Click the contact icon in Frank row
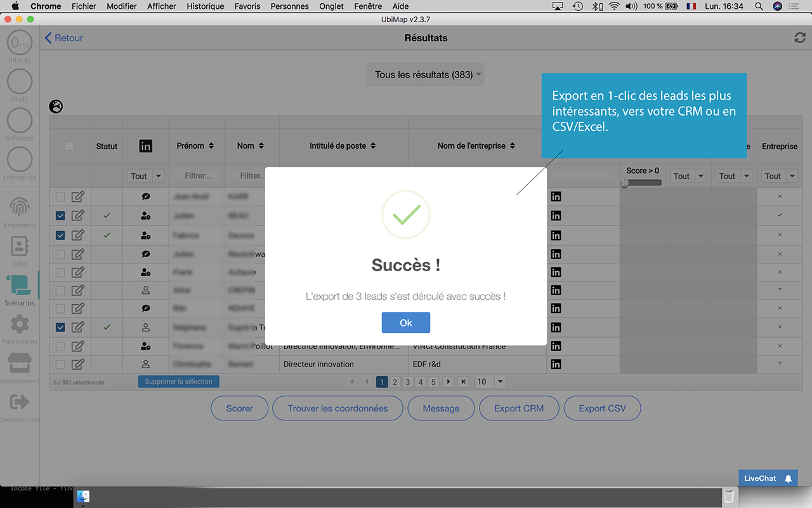 (146, 272)
